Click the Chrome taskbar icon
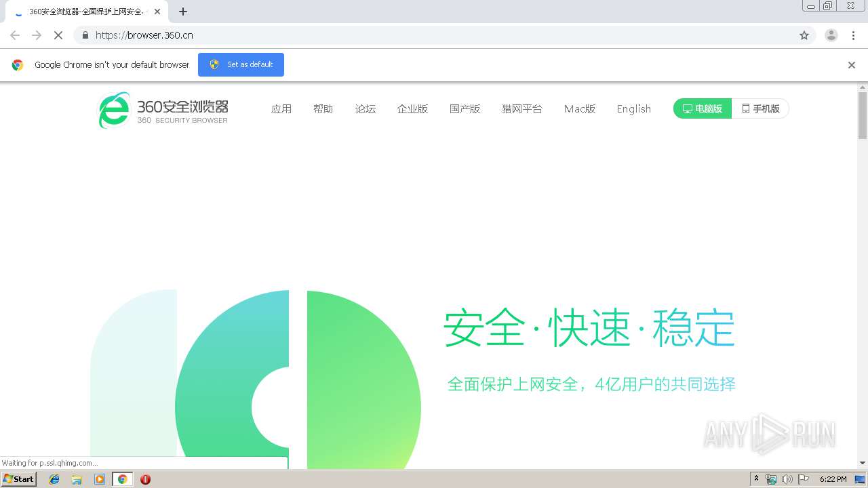The height and width of the screenshot is (488, 868). [x=122, y=479]
